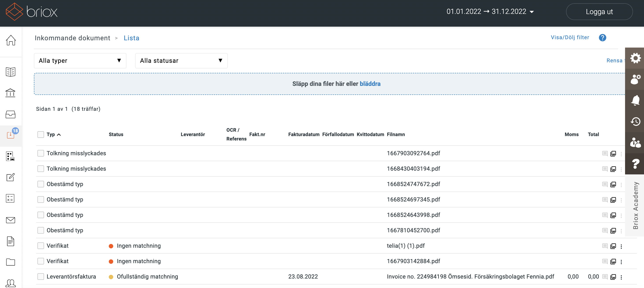Check the row for 1667810452700.pdf
Image resolution: width=644 pixels, height=288 pixels.
(x=41, y=231)
